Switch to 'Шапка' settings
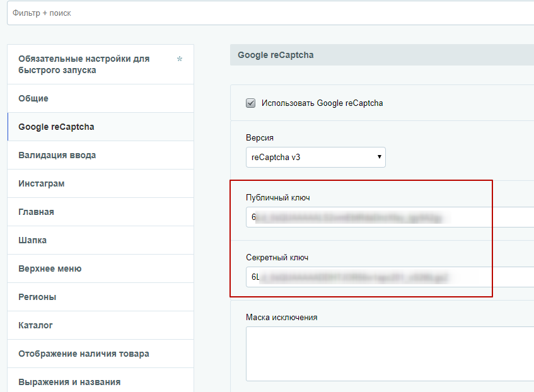This screenshot has height=392, width=534. pyautogui.click(x=100, y=240)
